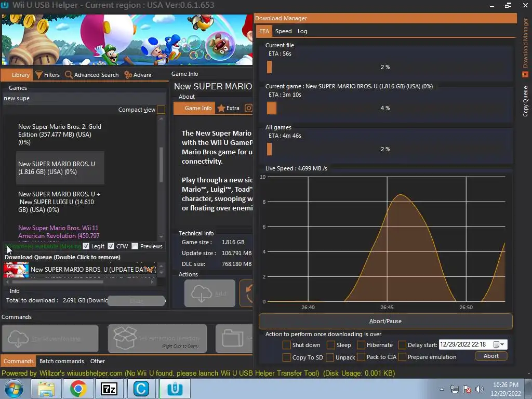Click the volume speaker tray icon
The height and width of the screenshot is (399, 532).
479,389
